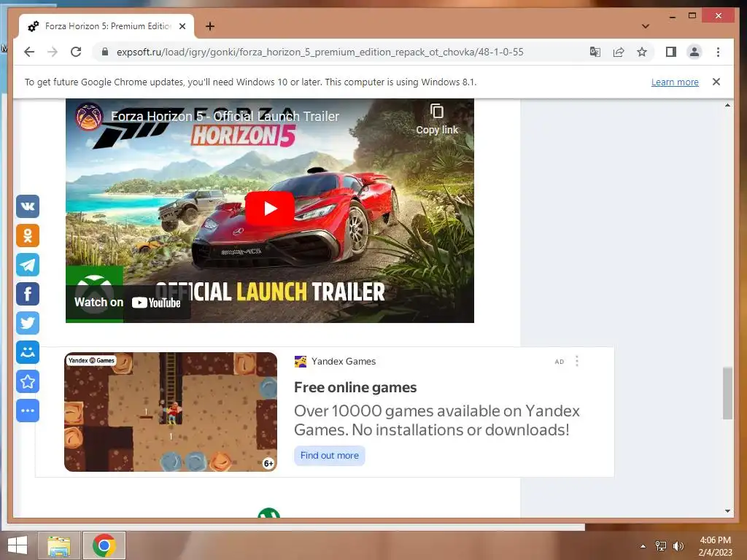Open network status tray icon
747x560 pixels.
pos(661,546)
